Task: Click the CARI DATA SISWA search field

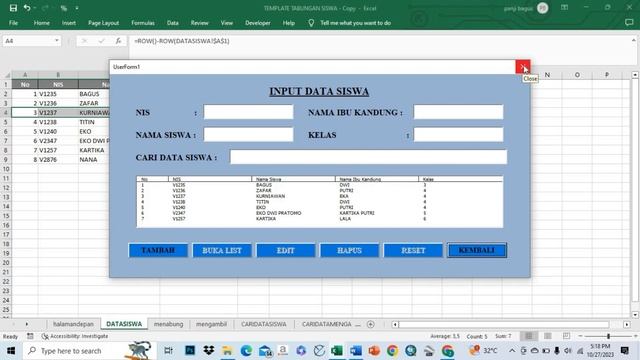Action: point(368,157)
